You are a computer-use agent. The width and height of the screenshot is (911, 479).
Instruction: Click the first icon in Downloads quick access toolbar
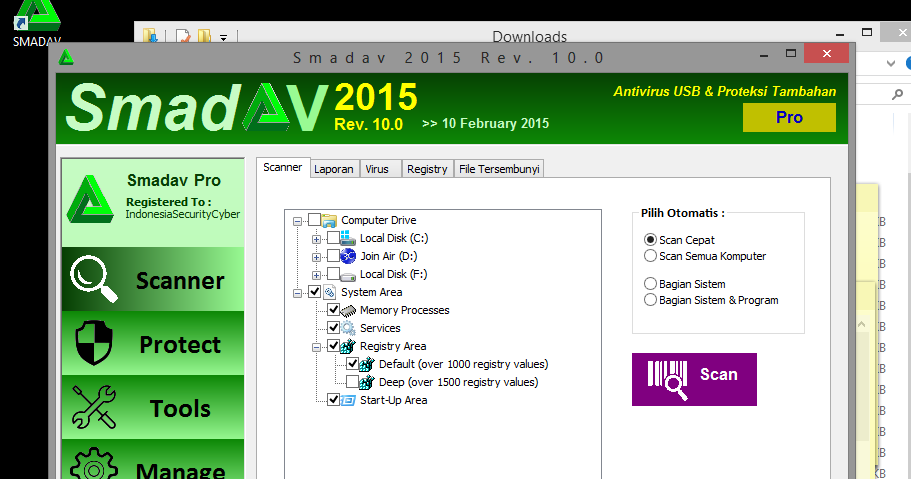coord(150,36)
